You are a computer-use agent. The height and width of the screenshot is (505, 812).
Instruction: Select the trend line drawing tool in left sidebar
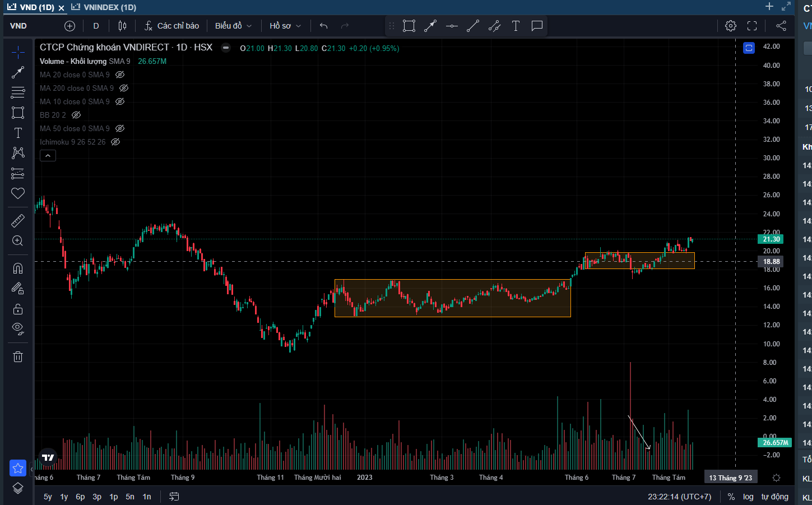point(18,72)
